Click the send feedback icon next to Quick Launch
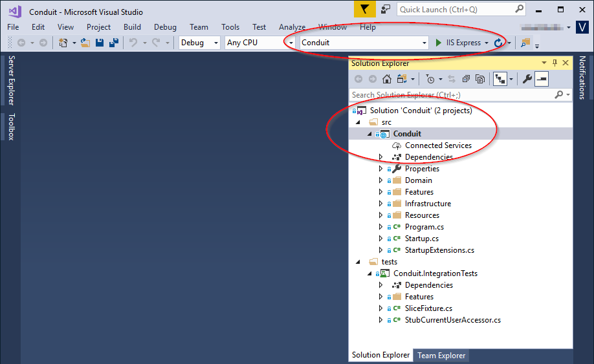Viewport: 594px width, 364px height. pyautogui.click(x=386, y=9)
